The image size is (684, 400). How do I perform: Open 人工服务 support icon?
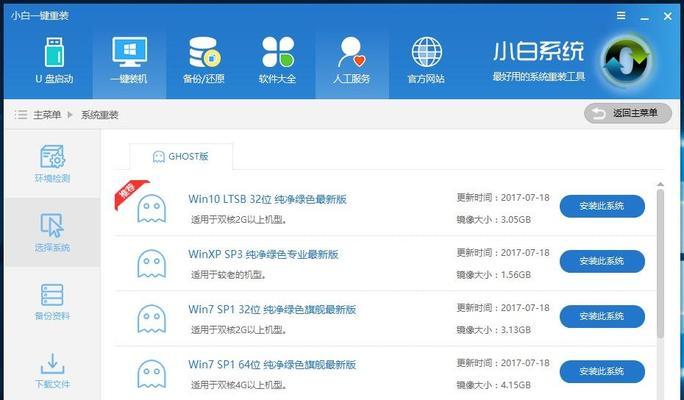pyautogui.click(x=352, y=52)
